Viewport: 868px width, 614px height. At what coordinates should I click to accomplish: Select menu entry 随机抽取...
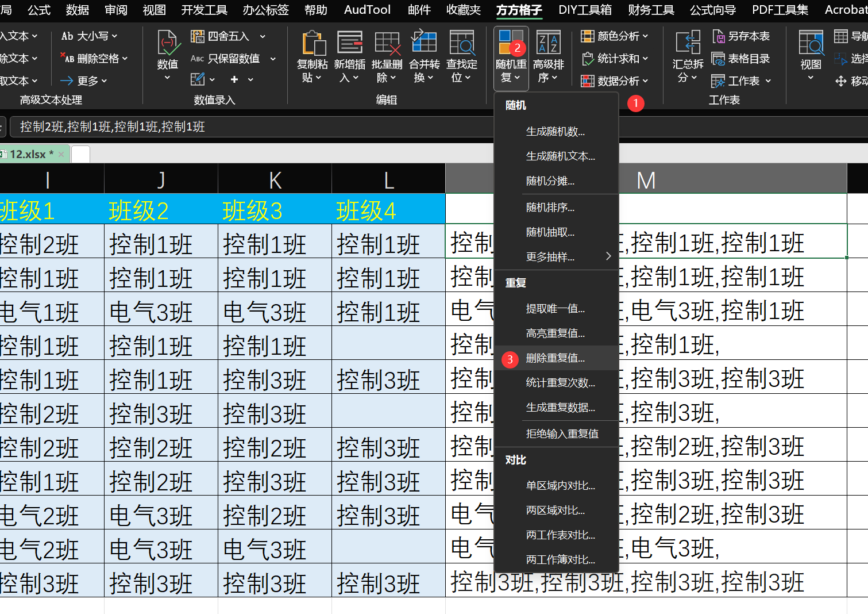[x=556, y=232]
